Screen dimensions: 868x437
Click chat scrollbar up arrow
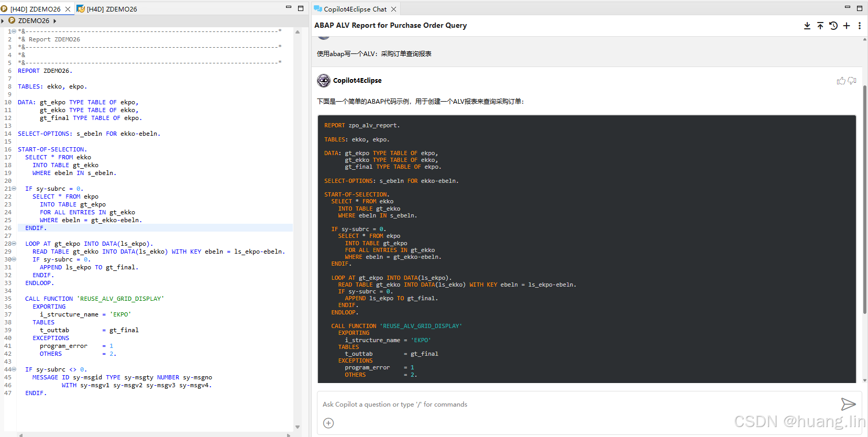pos(864,39)
